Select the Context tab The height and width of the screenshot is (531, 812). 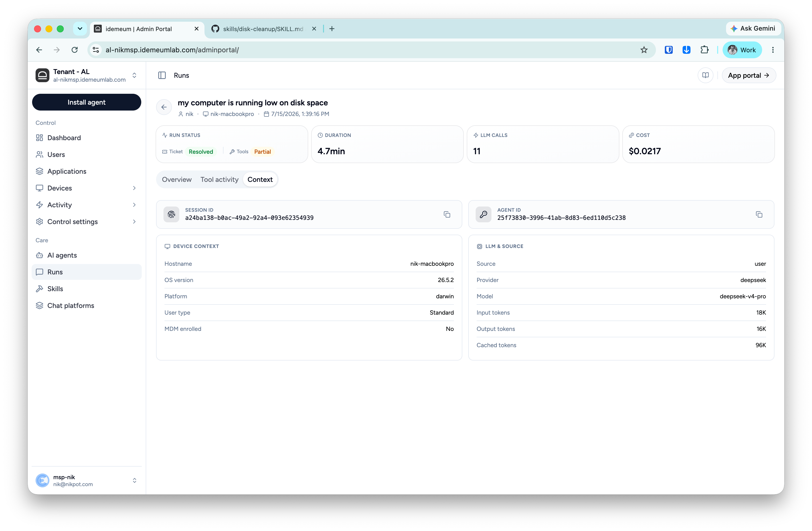tap(260, 180)
